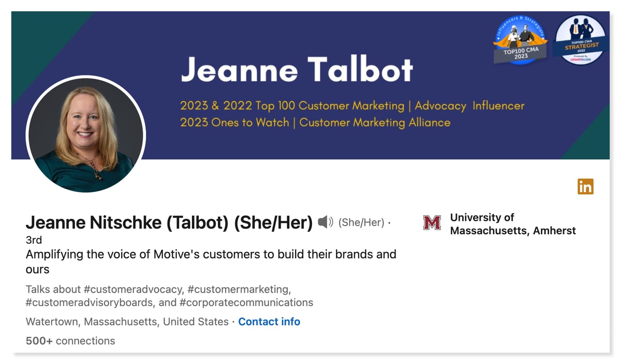Click the headline about Motive's customers
Image resolution: width=621 pixels, height=364 pixels.
211,262
